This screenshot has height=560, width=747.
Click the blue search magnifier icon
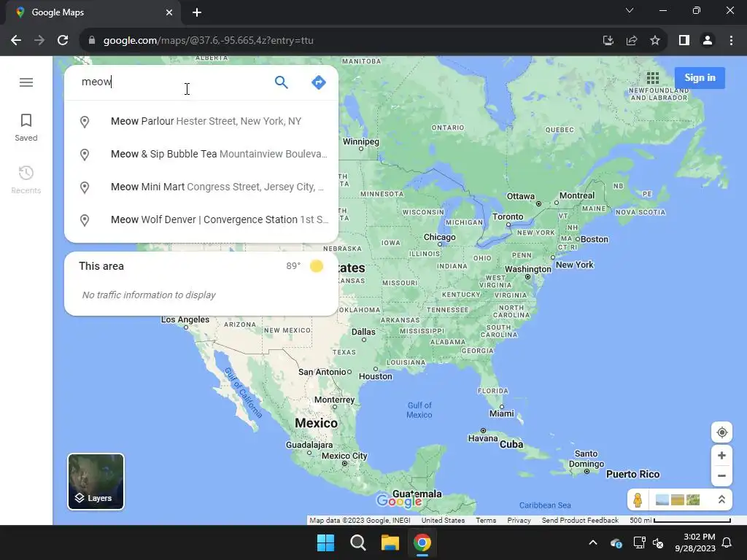pos(282,82)
